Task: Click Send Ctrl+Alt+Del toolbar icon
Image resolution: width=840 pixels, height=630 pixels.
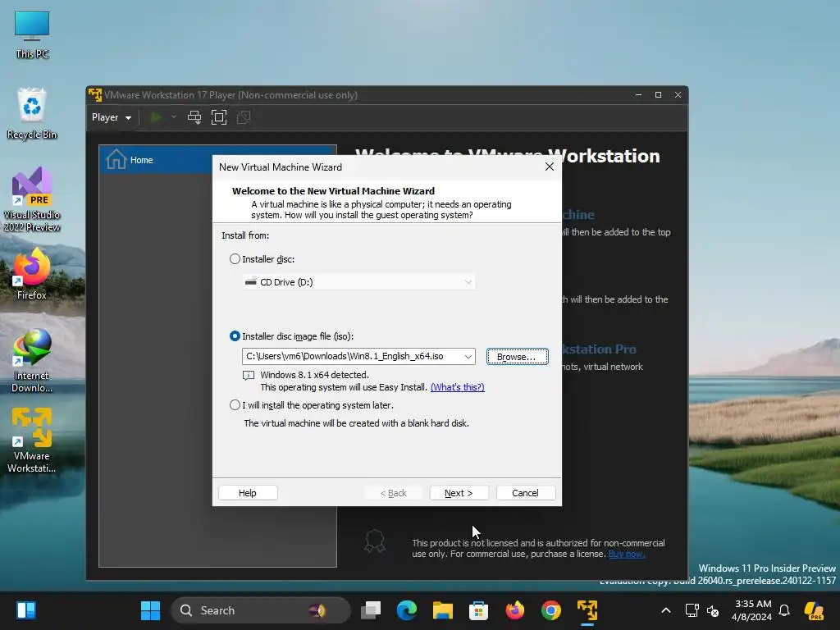Action: pyautogui.click(x=194, y=117)
